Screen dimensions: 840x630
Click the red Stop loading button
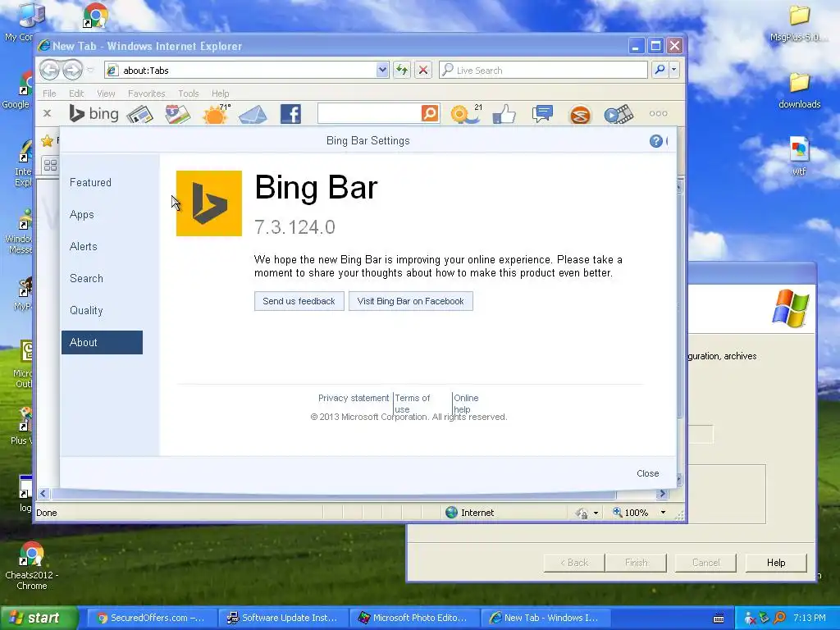(x=423, y=70)
